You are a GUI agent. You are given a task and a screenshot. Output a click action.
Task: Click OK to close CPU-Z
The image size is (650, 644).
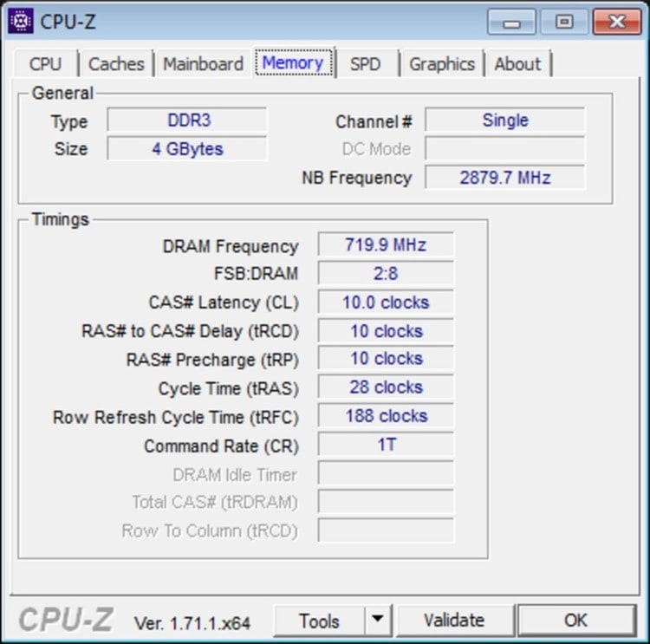pos(575,621)
